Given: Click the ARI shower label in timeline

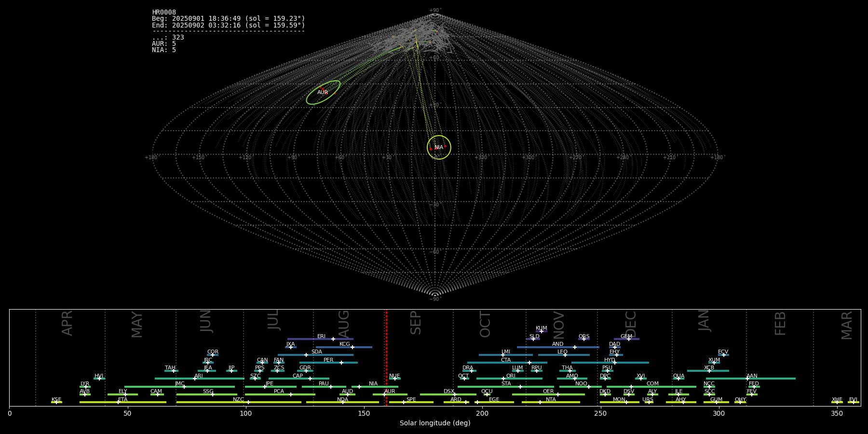Looking at the screenshot, I should pyautogui.click(x=199, y=376).
